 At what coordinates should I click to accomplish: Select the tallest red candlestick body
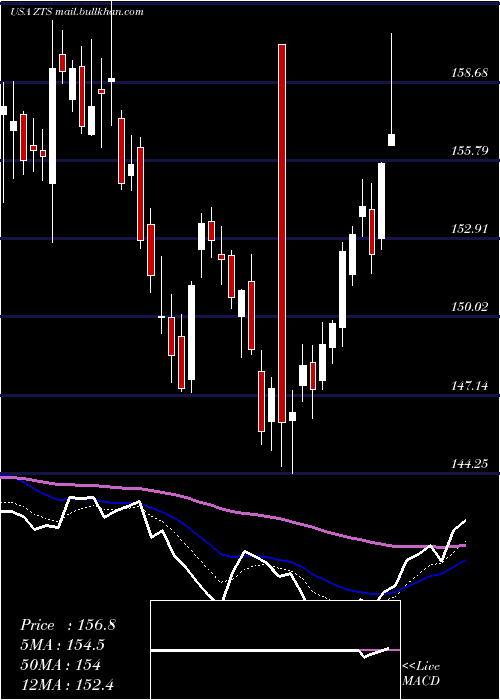click(282, 233)
